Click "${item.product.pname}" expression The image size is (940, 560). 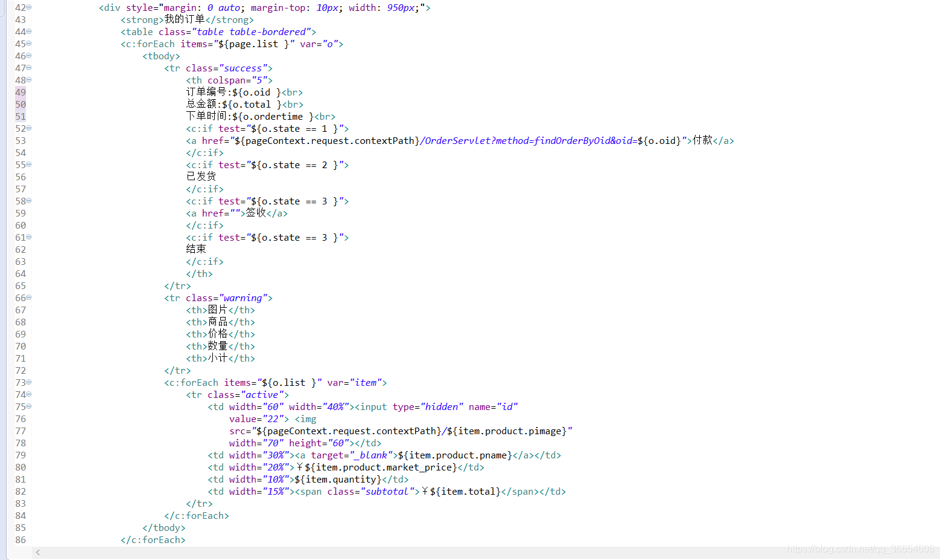click(x=455, y=455)
